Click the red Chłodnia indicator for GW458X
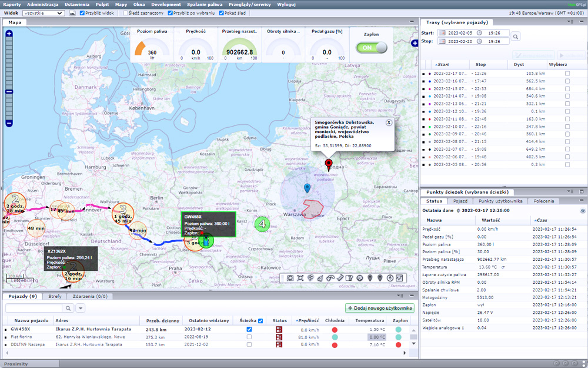 click(335, 330)
